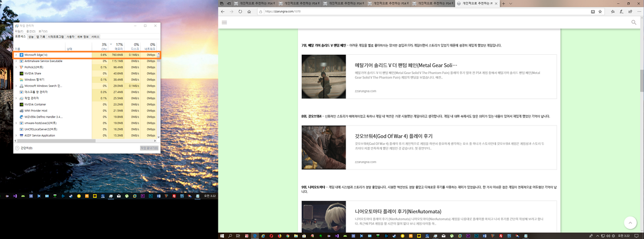Select the 프로세스 tab
The width and height of the screenshot is (644, 239).
(21, 36)
